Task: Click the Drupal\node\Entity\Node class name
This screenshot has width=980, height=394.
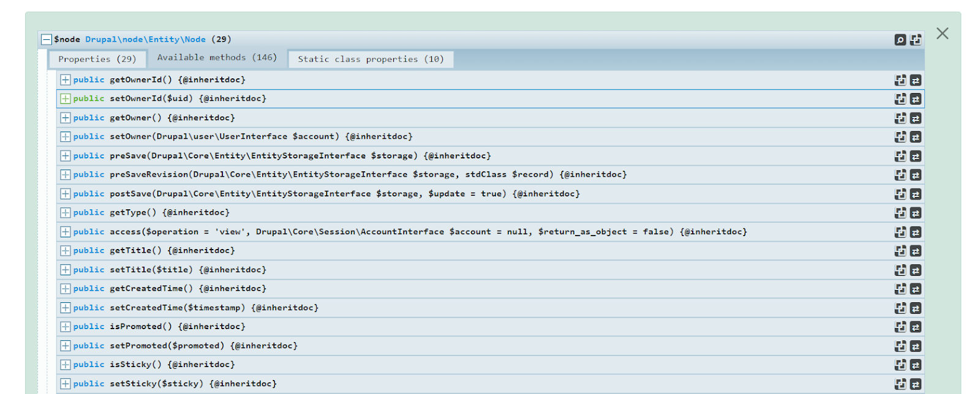Action: pyautogui.click(x=145, y=39)
